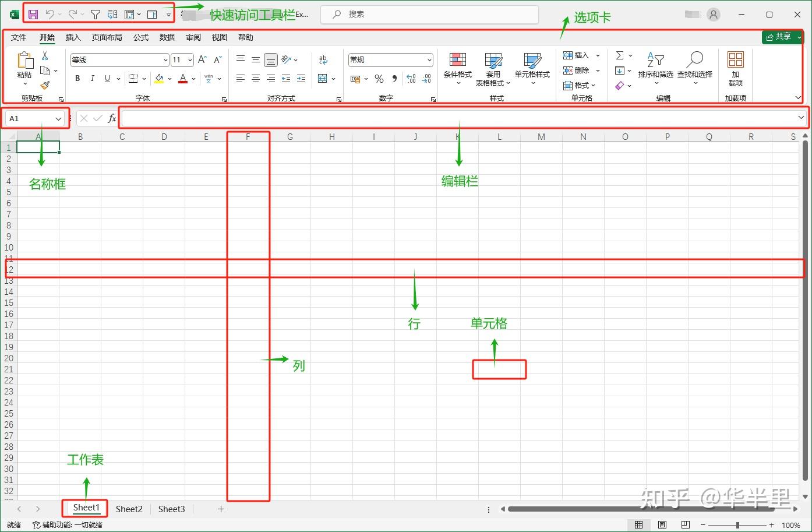The height and width of the screenshot is (532, 812).
Task: Click the fill color bucket swatch
Action: [x=159, y=78]
